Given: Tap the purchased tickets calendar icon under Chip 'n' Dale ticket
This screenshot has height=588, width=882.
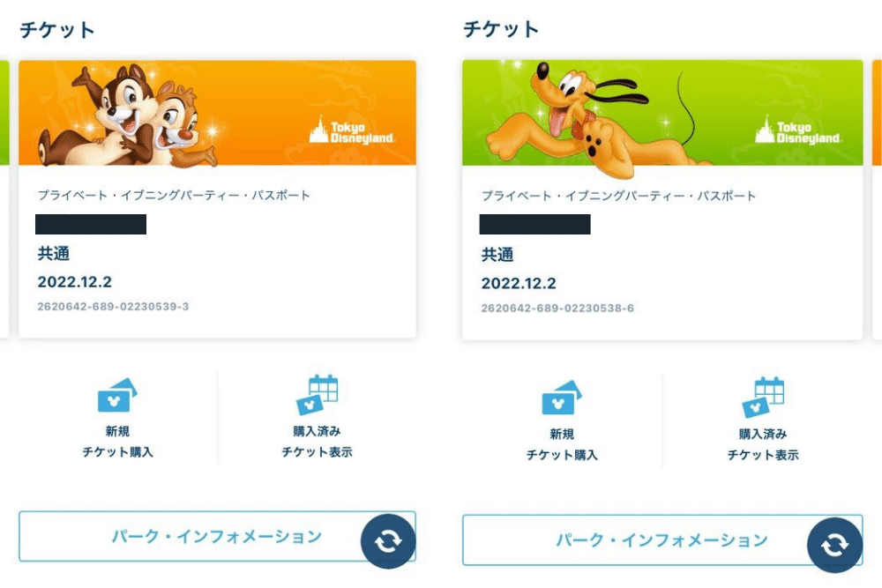Looking at the screenshot, I should click(317, 394).
